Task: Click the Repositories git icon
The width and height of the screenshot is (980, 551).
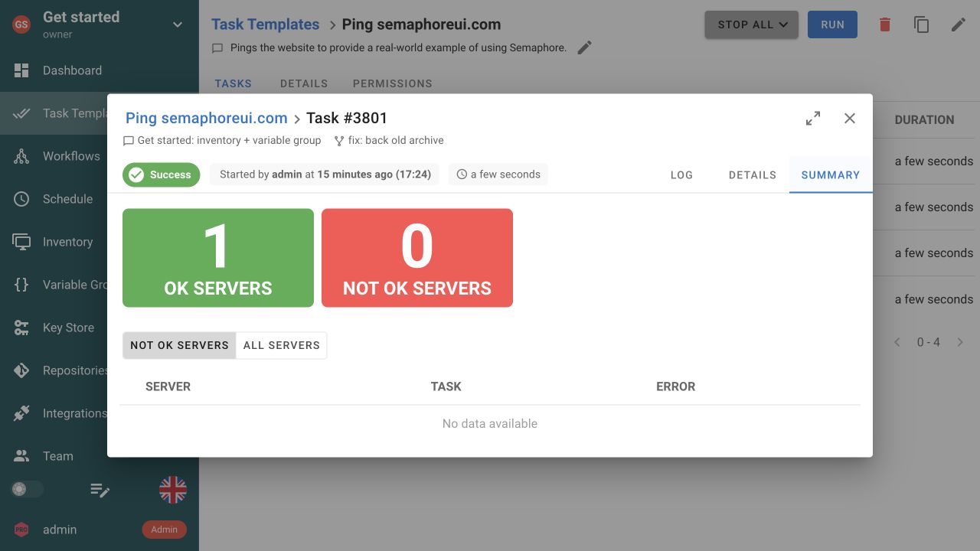Action: [x=21, y=370]
